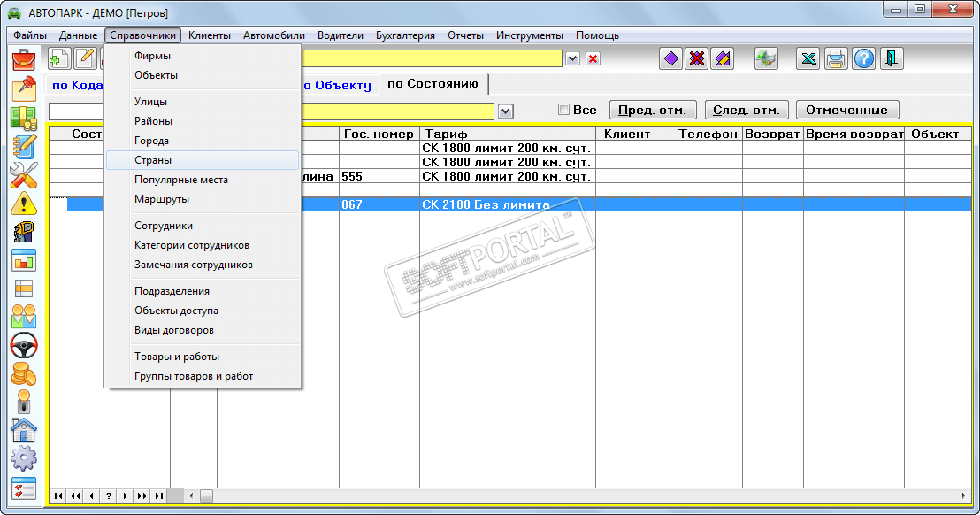
Task: Click the bar chart sidebar icon
Action: tap(24, 260)
